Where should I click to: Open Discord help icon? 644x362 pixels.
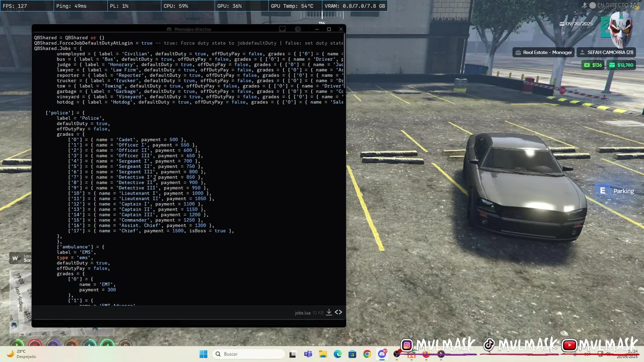(298, 29)
